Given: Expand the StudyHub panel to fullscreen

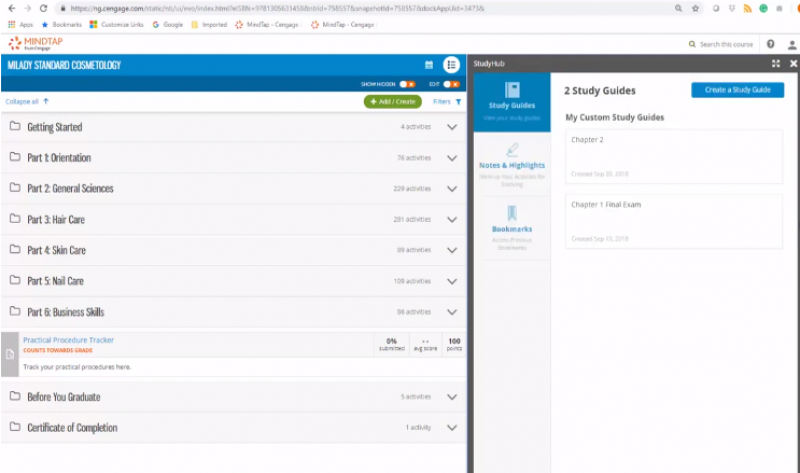Looking at the screenshot, I should tap(776, 63).
